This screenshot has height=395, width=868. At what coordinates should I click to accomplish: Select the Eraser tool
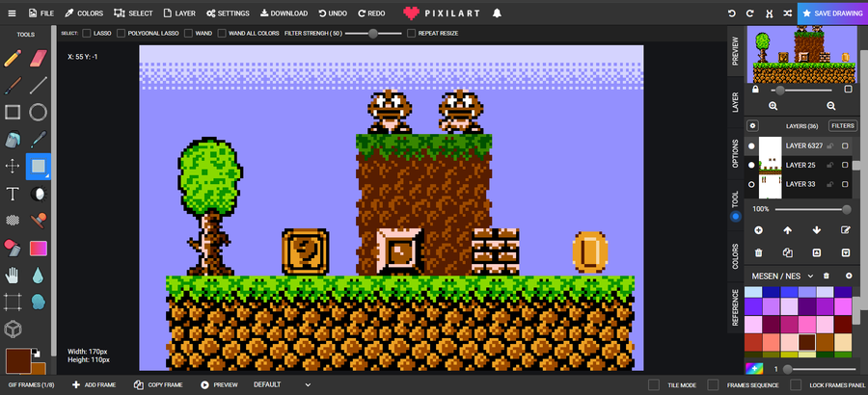pos(39,58)
